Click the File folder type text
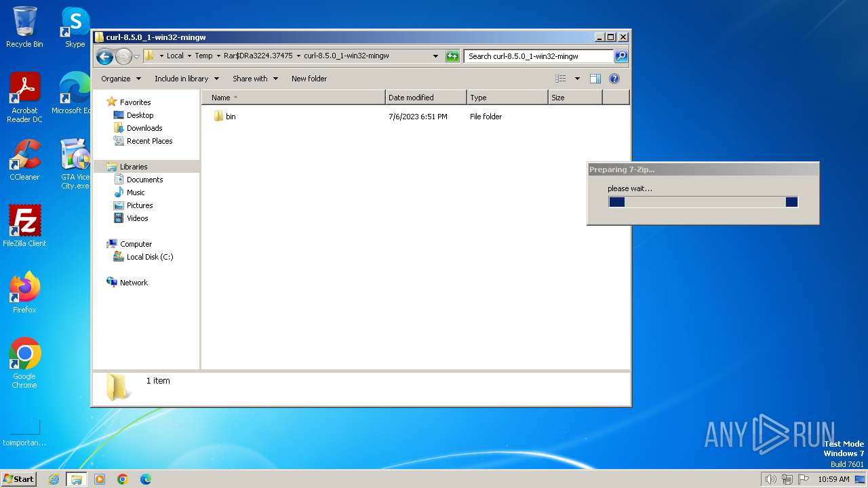The width and height of the screenshot is (868, 488). coord(486,117)
